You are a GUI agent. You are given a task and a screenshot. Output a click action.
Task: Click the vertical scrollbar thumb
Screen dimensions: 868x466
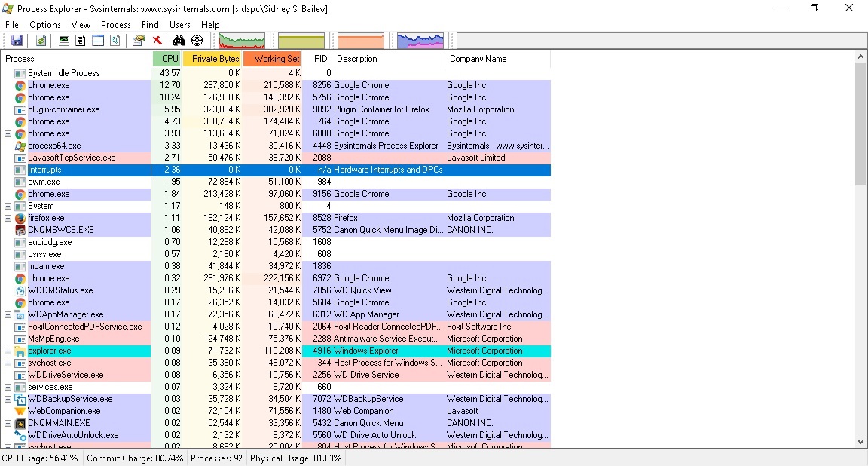(x=860, y=124)
